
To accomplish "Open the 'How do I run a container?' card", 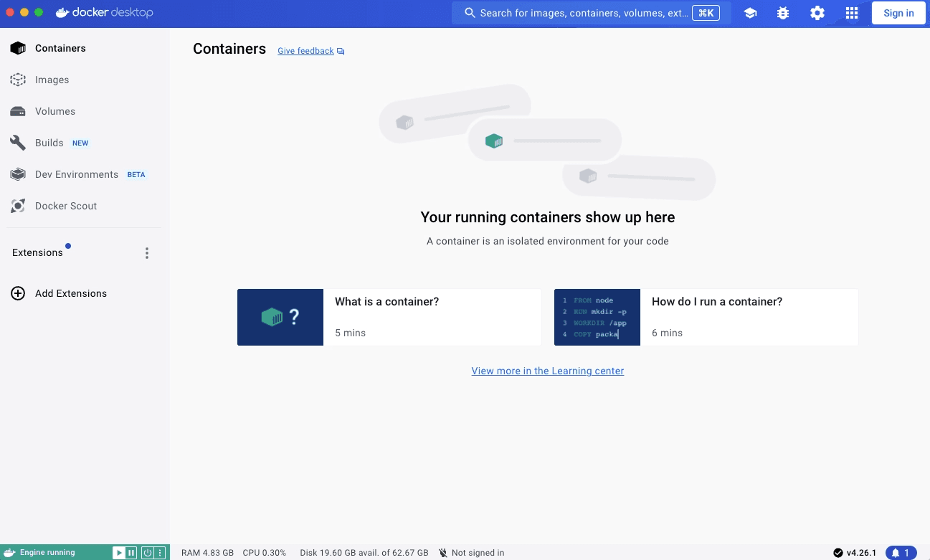I will coord(706,317).
